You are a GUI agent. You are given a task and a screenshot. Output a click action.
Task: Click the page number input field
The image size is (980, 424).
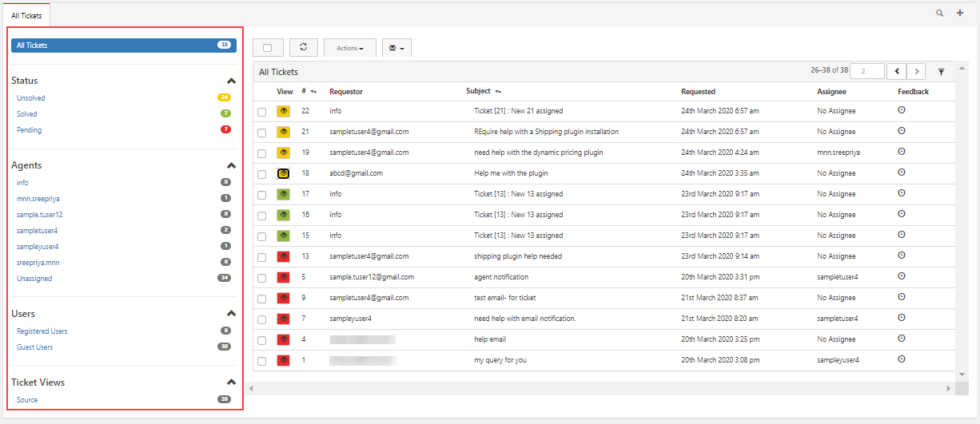pyautogui.click(x=867, y=71)
